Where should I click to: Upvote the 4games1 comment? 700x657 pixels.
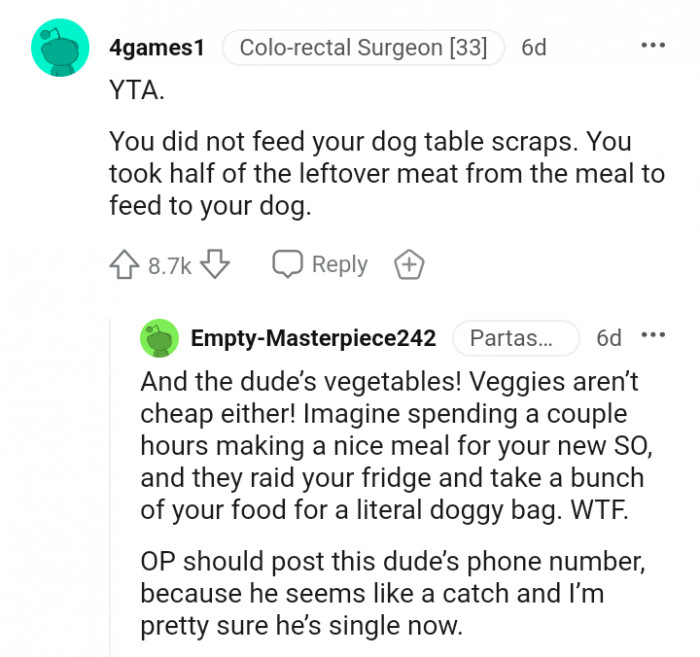(124, 265)
